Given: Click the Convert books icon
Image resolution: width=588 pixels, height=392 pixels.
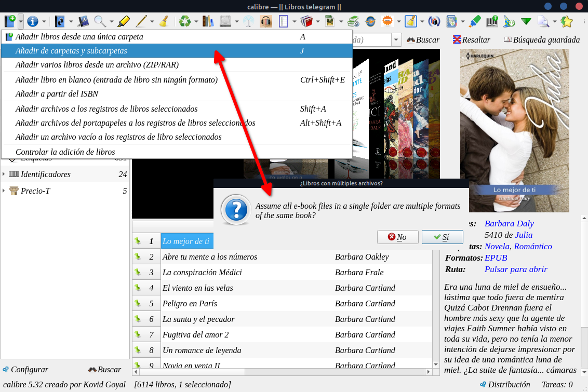Looking at the screenshot, I should (x=60, y=21).
